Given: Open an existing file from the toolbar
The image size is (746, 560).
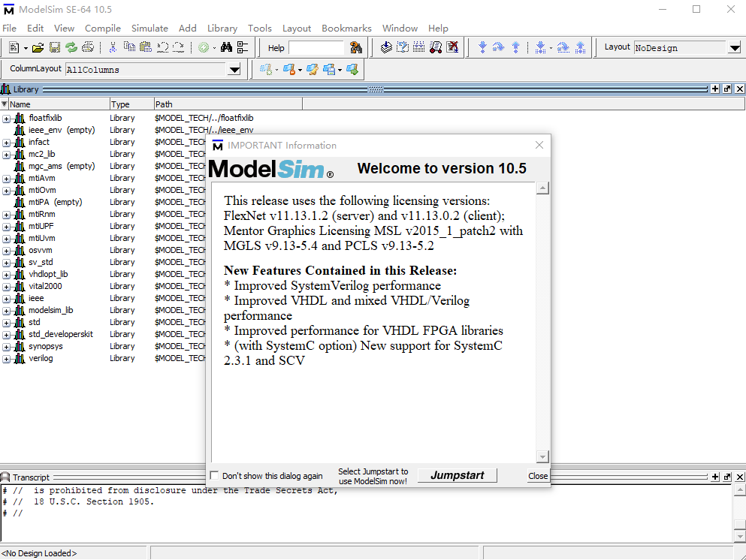Looking at the screenshot, I should click(36, 47).
